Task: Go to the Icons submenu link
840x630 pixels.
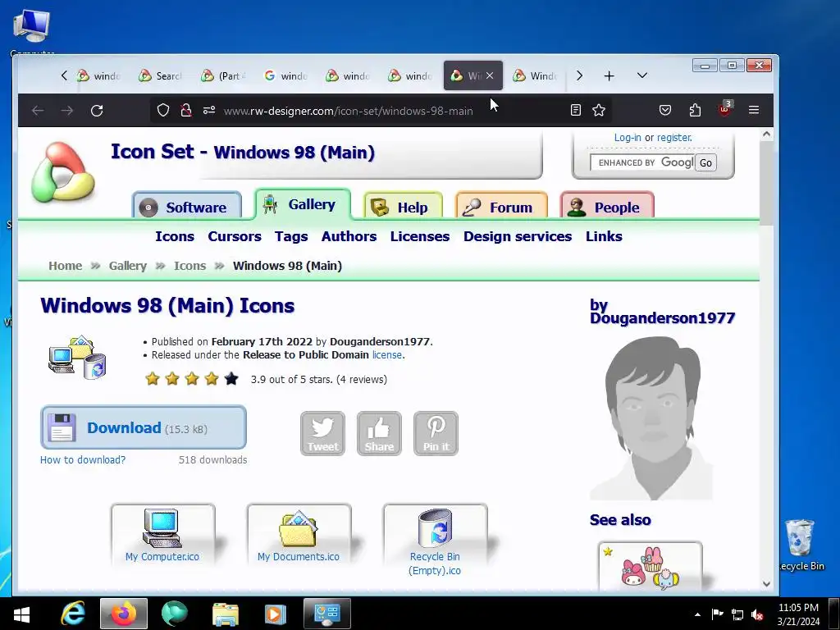Action: 175,236
